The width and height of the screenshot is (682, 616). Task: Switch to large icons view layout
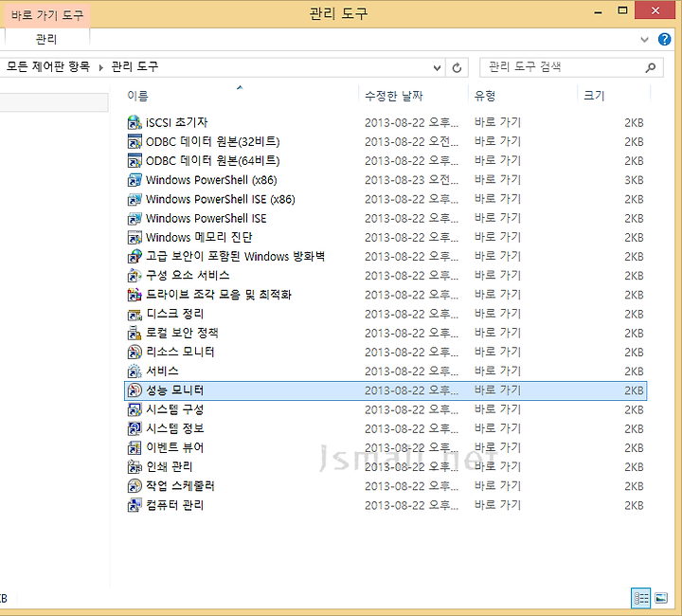(x=661, y=598)
